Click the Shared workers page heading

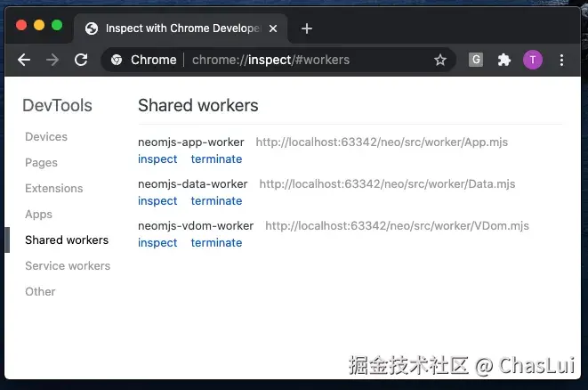point(198,105)
